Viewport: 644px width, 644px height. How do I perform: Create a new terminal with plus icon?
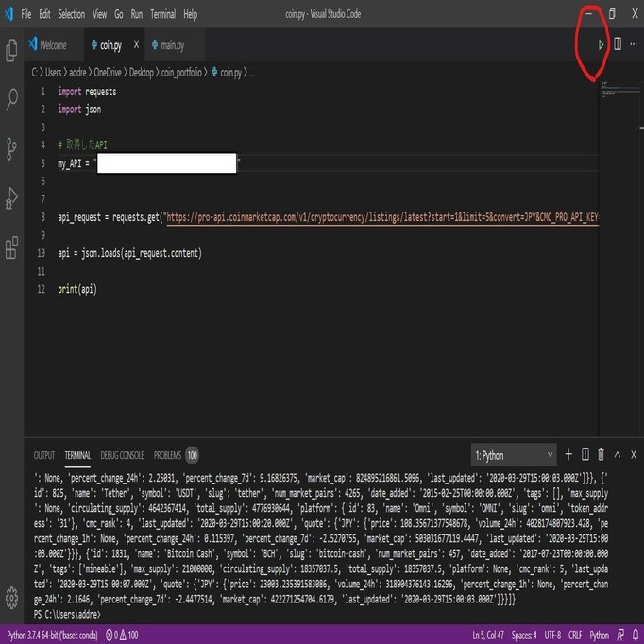568,454
